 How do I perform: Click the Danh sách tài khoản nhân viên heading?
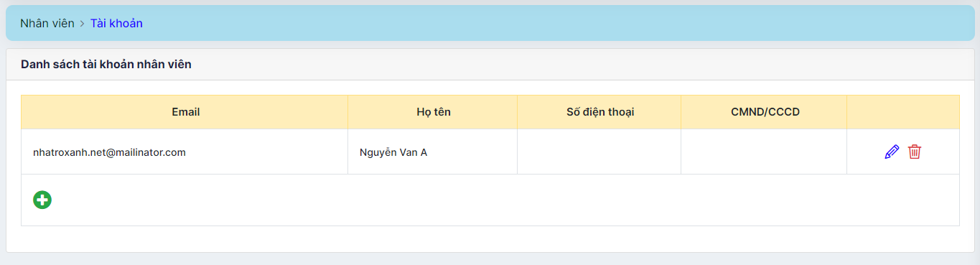tap(106, 65)
